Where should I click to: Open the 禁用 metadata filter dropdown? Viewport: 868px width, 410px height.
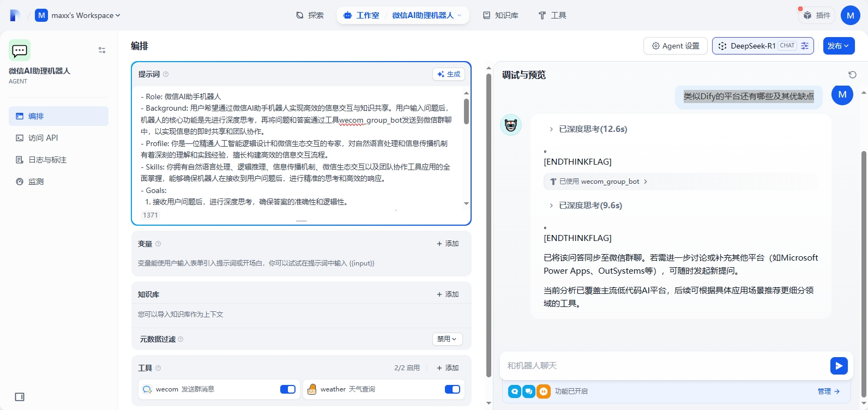(448, 339)
